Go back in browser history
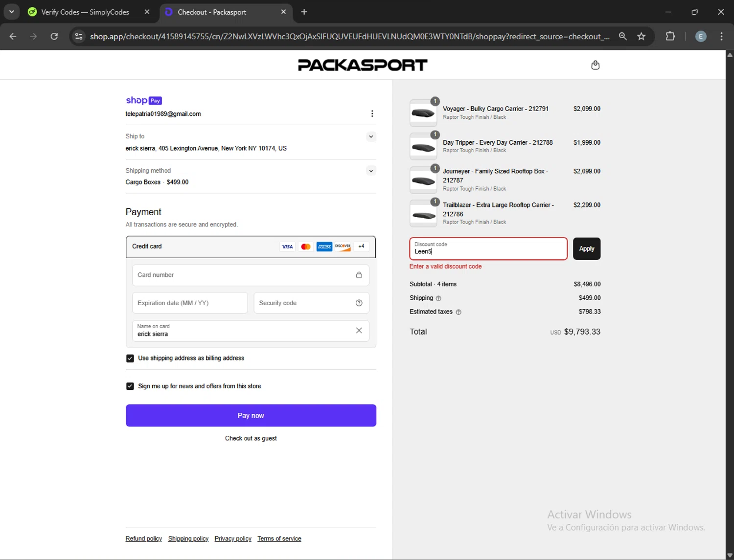This screenshot has width=734, height=560. 13,36
